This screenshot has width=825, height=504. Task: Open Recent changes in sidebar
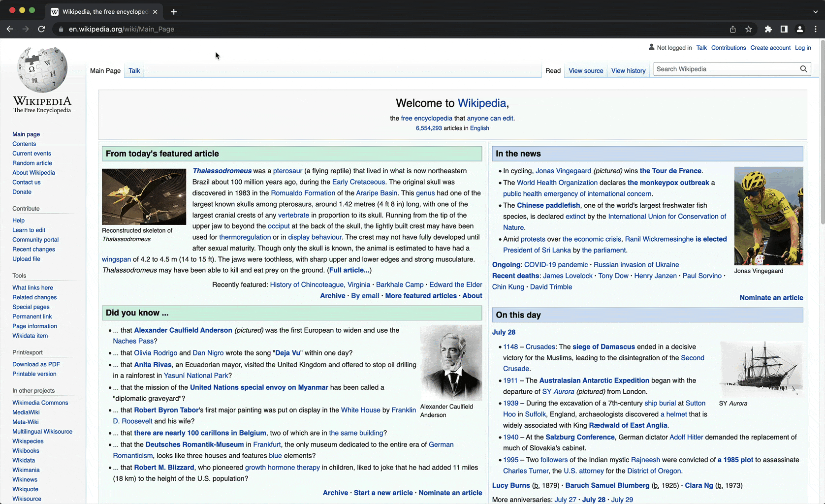33,249
